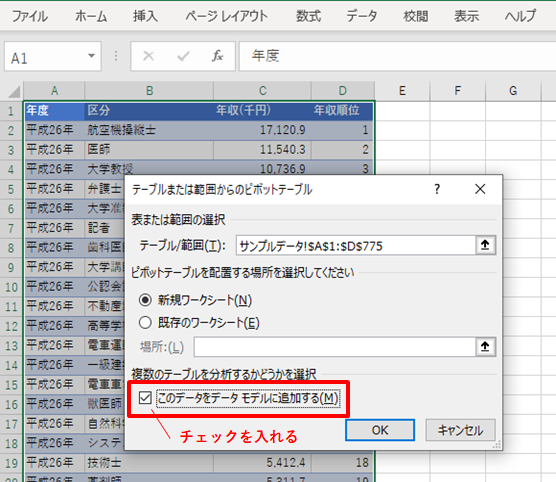
Task: Click the formula bar cancel X icon
Action: coord(149,56)
